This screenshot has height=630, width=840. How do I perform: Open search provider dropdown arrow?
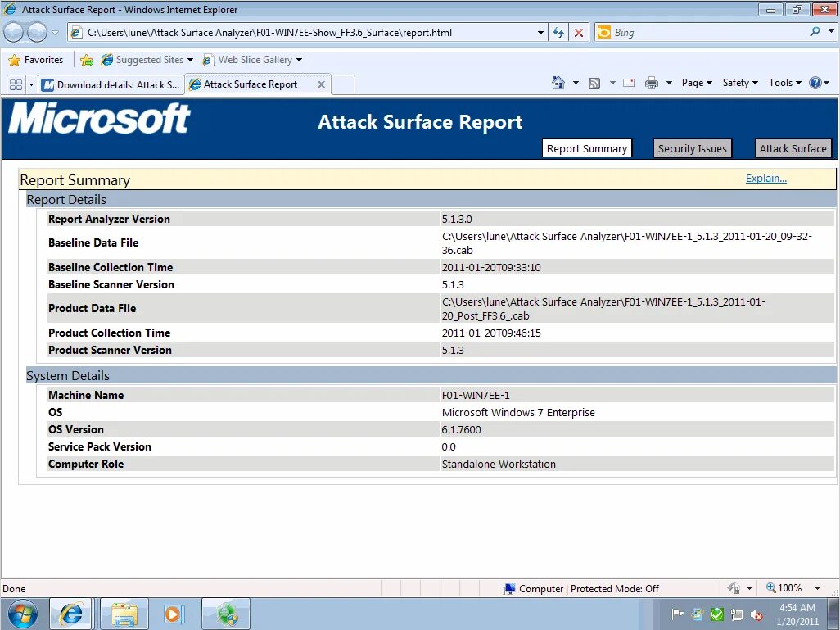831,32
